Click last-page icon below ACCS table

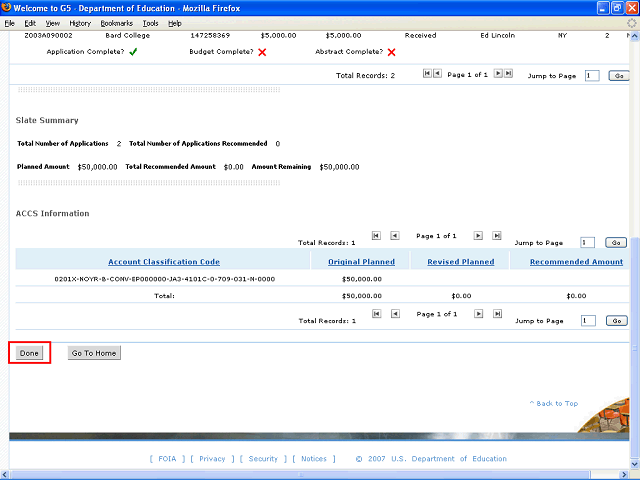(x=497, y=313)
